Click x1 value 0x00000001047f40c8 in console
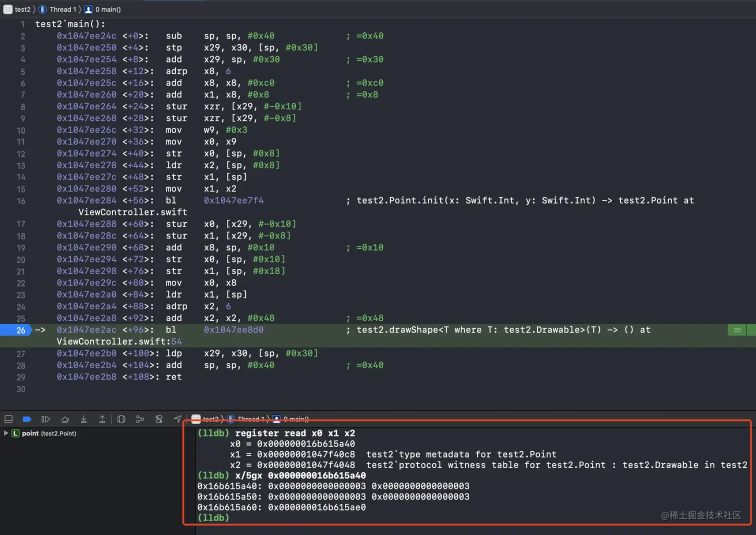The height and width of the screenshot is (535, 756). tap(306, 454)
